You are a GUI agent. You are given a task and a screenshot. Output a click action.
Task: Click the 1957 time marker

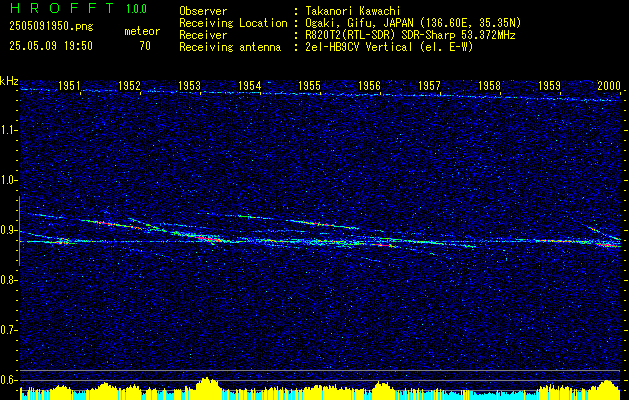point(429,85)
